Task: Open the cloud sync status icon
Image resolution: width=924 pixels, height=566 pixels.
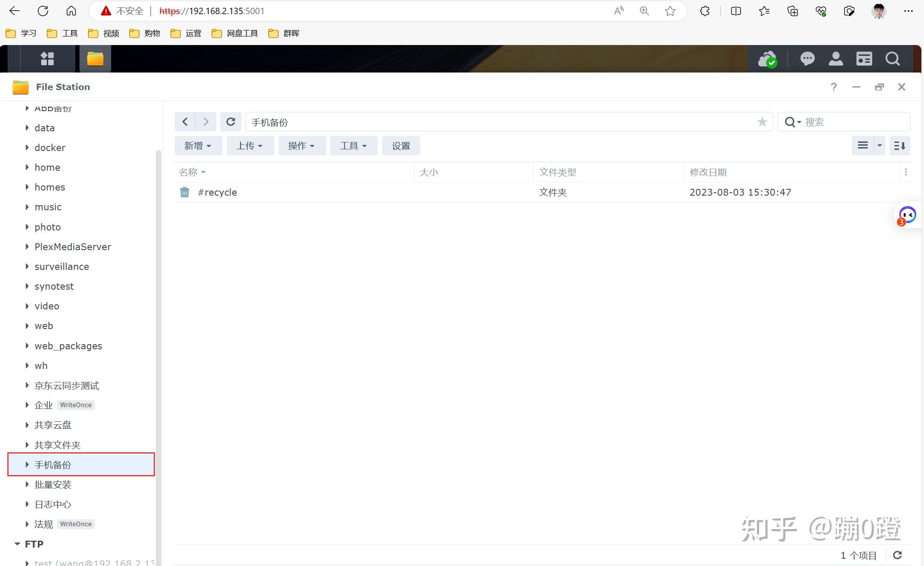Action: (x=767, y=59)
